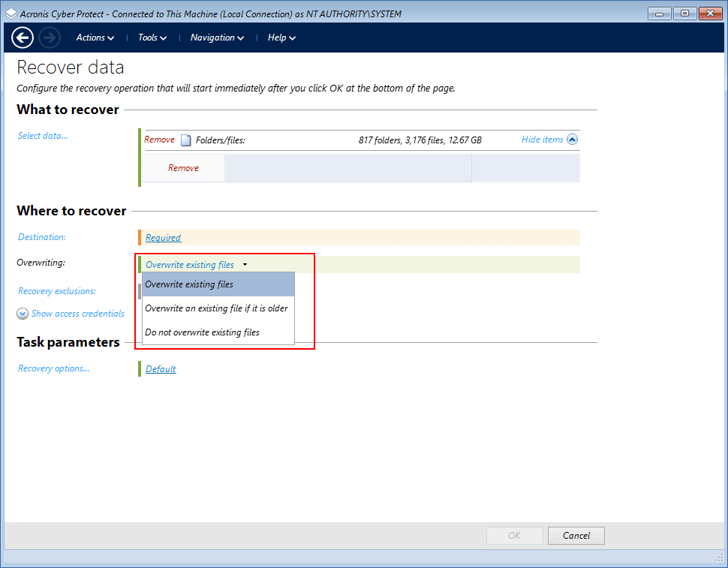This screenshot has width=728, height=568.
Task: Click the Folders/files document icon
Action: (185, 140)
